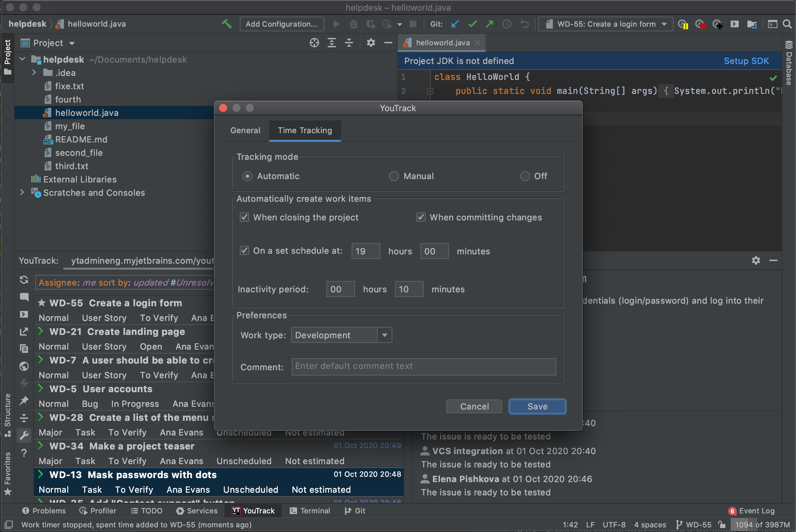Uncheck When closing the project
The image size is (796, 532).
tap(244, 217)
